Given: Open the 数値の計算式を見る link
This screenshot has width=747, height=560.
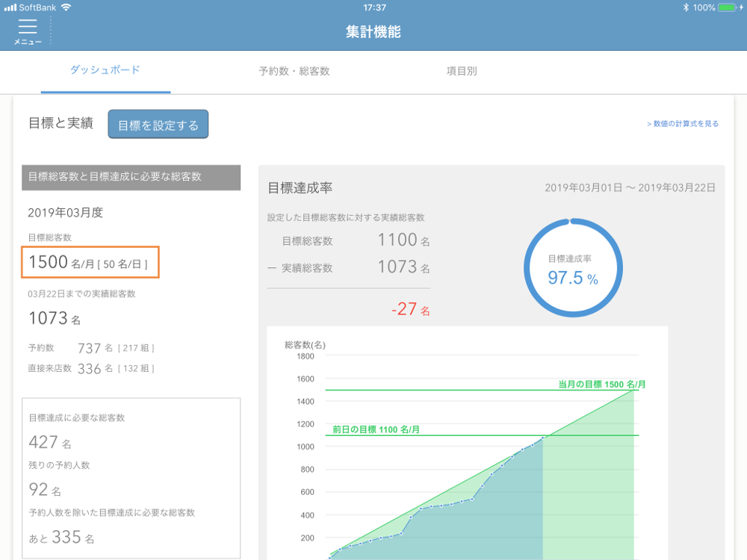Looking at the screenshot, I should [683, 124].
